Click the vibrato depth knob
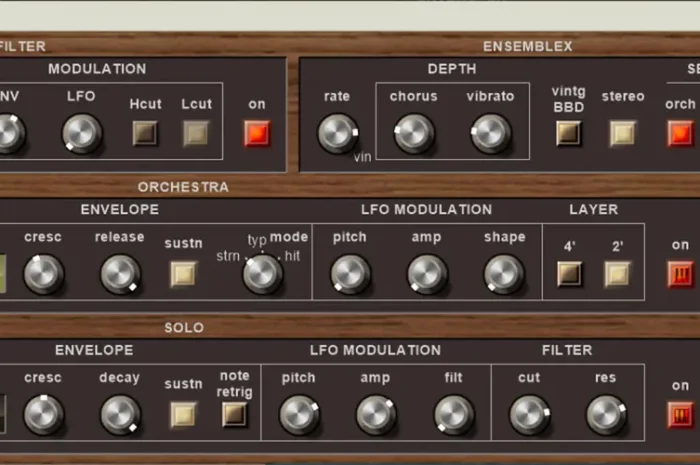This screenshot has height=465, width=700. 490,133
